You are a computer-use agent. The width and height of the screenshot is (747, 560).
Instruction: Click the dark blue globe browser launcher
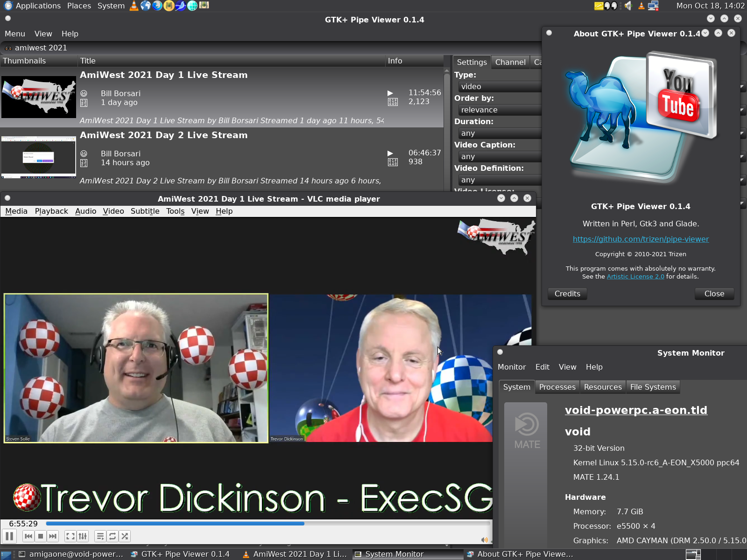click(x=146, y=6)
